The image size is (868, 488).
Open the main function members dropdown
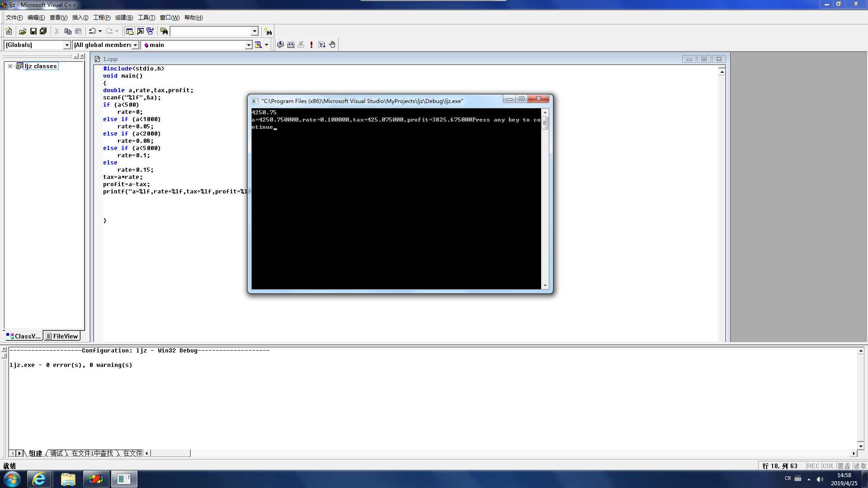tap(249, 45)
